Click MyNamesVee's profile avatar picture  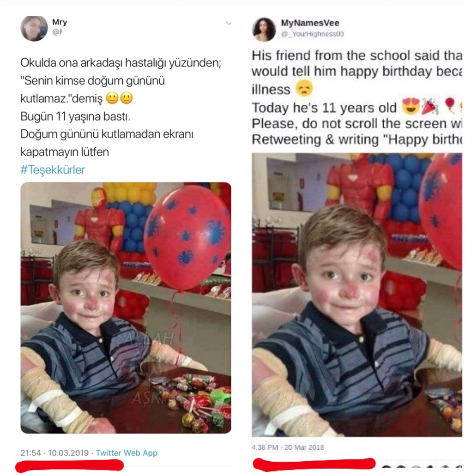[264, 30]
